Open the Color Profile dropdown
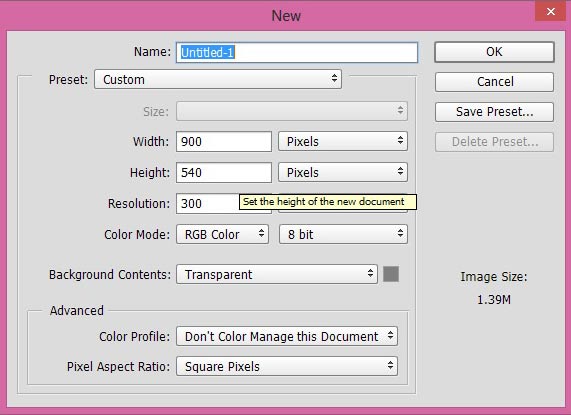The width and height of the screenshot is (571, 415). tap(287, 336)
